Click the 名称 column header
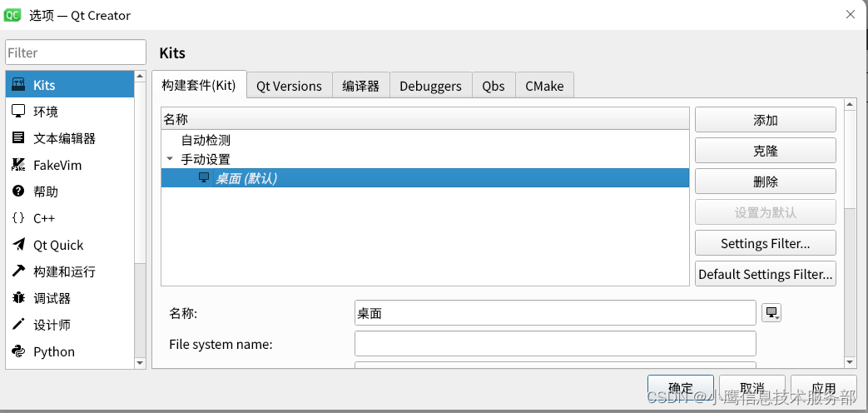Image resolution: width=868 pixels, height=413 pixels. pos(424,119)
